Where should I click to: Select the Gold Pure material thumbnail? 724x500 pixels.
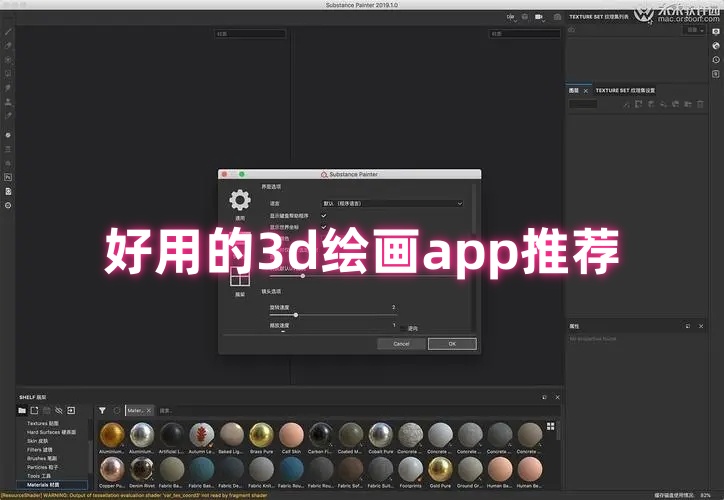(440, 470)
